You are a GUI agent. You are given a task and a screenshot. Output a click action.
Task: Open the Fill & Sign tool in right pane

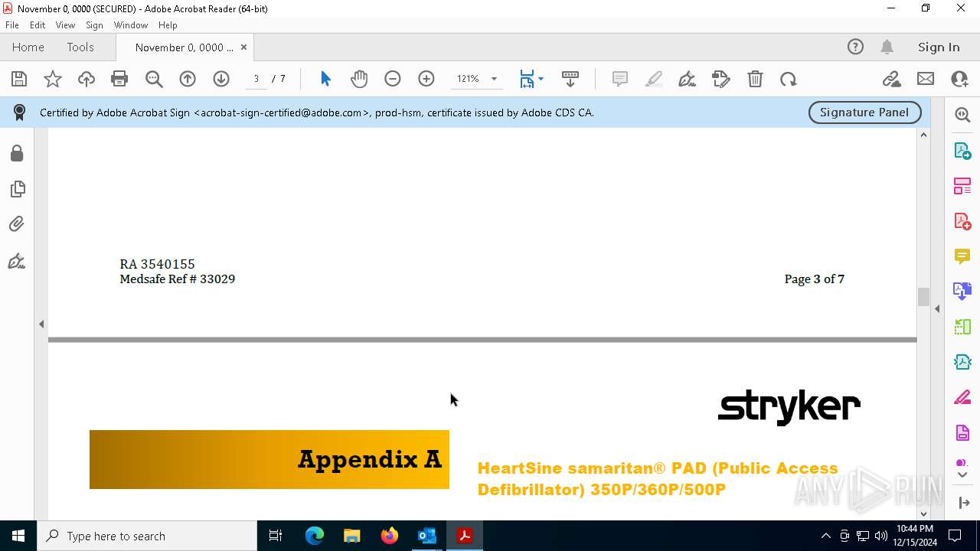tap(962, 398)
